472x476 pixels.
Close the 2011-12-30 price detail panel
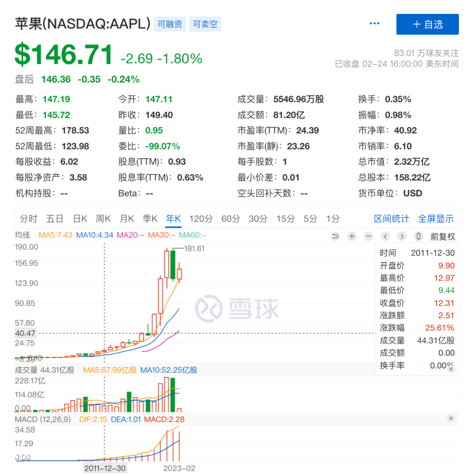coord(451,368)
